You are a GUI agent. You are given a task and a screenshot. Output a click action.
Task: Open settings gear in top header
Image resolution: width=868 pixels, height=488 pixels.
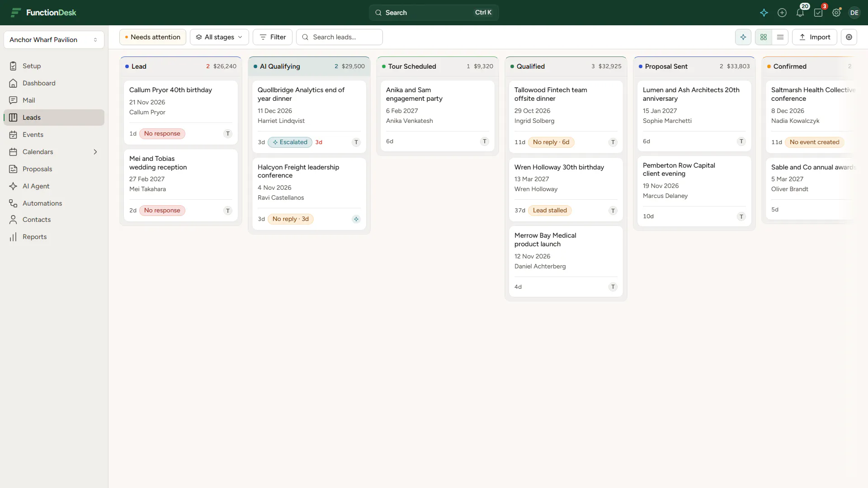point(836,13)
